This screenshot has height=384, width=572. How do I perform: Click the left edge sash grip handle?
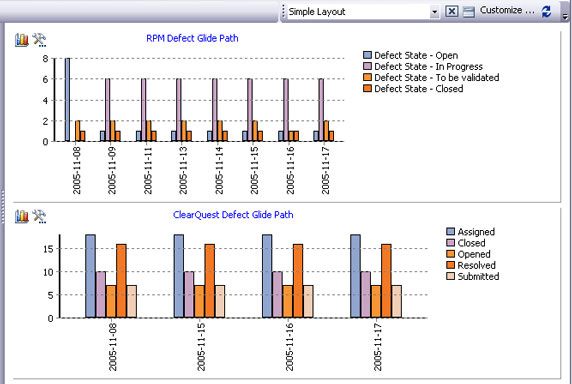[x=2, y=206]
